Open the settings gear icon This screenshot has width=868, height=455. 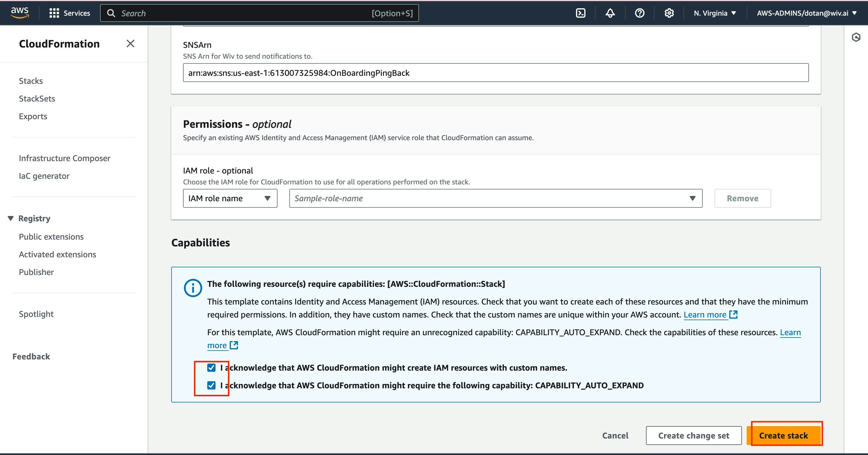(x=669, y=13)
